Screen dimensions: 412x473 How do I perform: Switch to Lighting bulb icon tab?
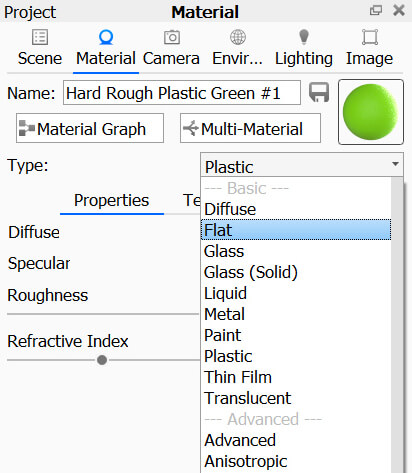(304, 37)
